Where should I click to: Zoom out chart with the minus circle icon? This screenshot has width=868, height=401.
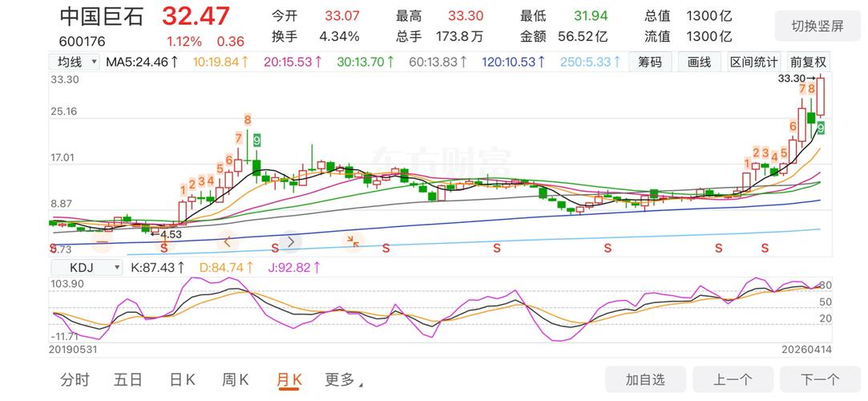click(103, 241)
